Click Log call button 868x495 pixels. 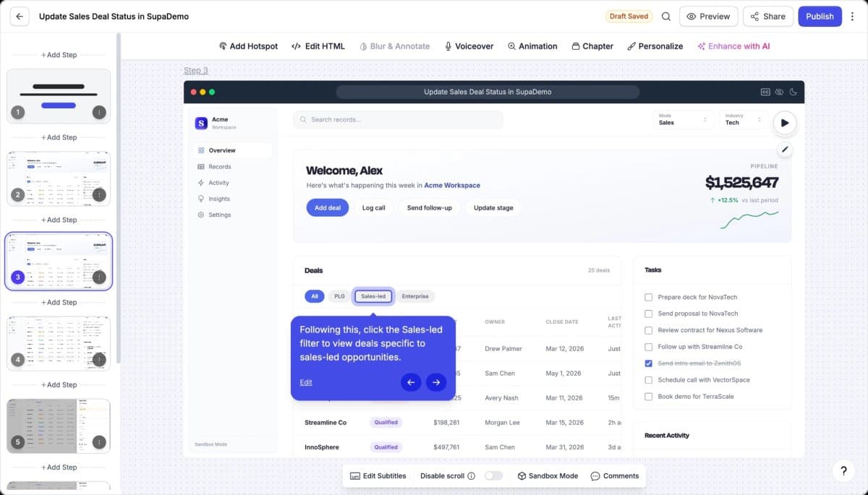click(x=374, y=208)
